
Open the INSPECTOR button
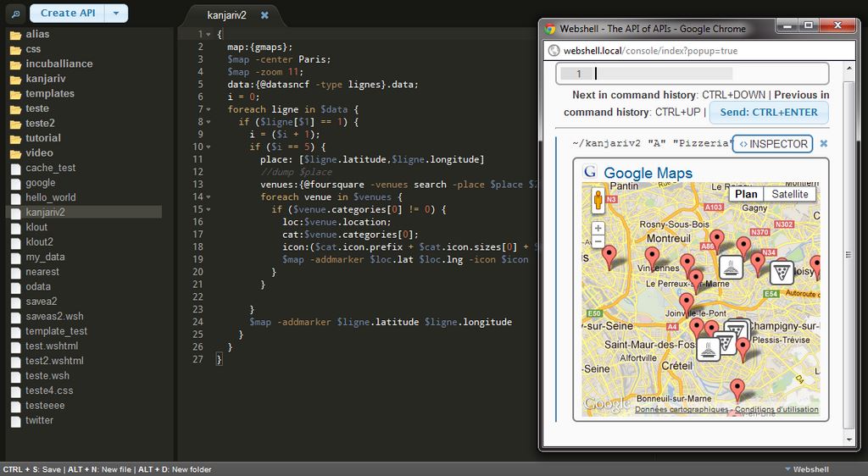tap(773, 144)
